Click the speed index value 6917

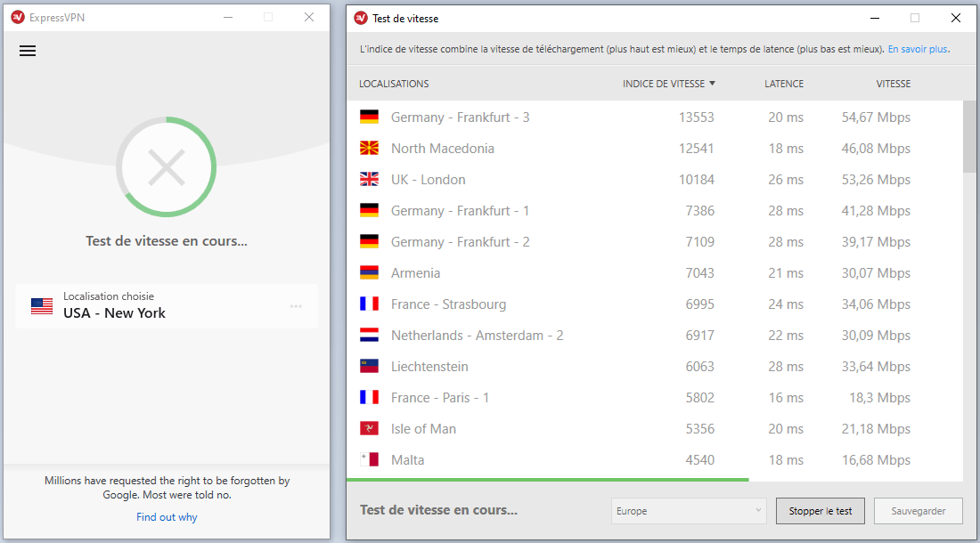[700, 336]
